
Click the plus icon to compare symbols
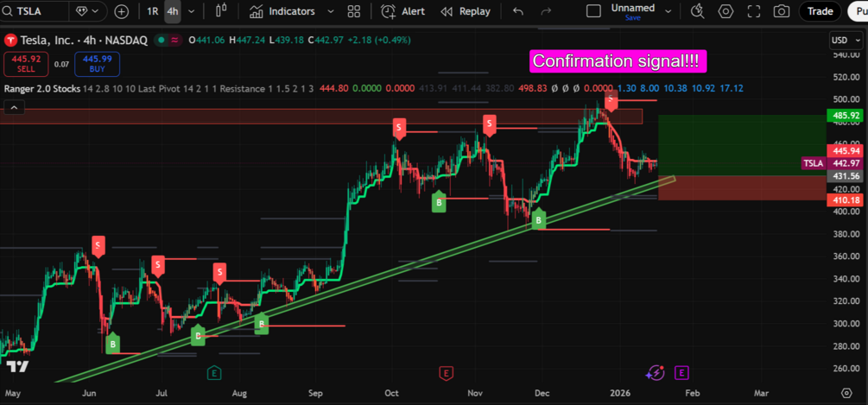121,11
